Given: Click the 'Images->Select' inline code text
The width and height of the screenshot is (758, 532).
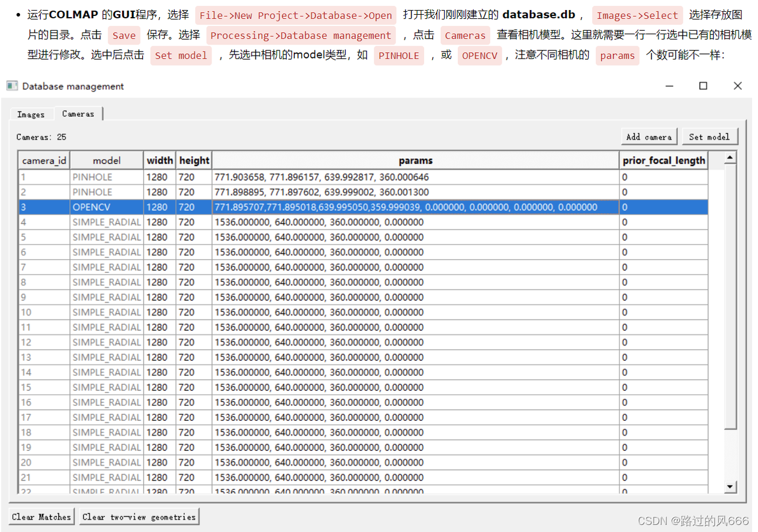Looking at the screenshot, I should [x=637, y=15].
